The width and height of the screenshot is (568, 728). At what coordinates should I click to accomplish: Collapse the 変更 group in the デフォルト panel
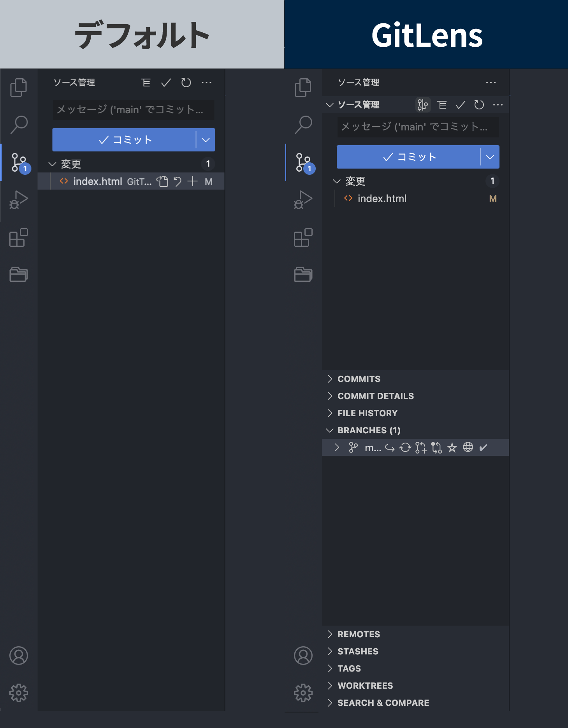click(x=52, y=164)
